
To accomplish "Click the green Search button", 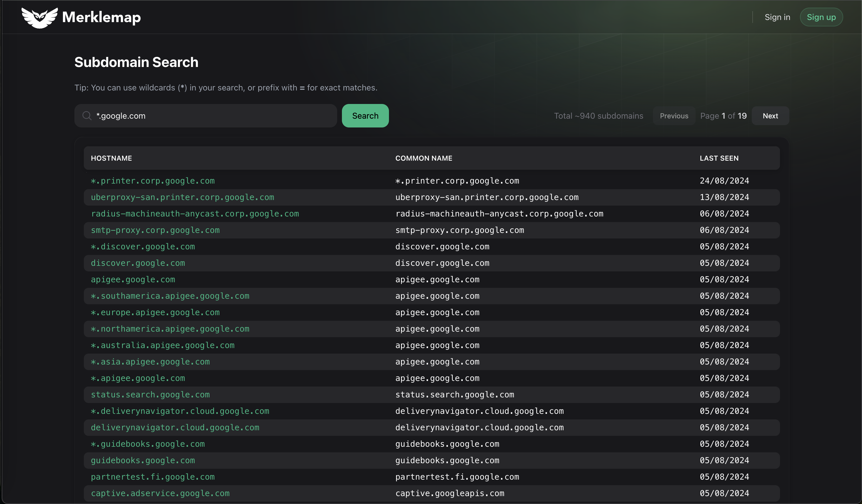I will 365,116.
